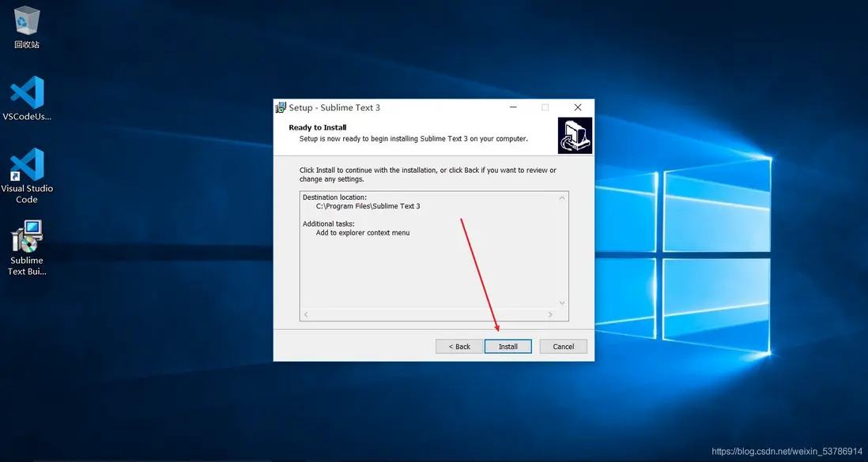
Task: Click the summary box scroll right arrow
Action: [x=549, y=314]
